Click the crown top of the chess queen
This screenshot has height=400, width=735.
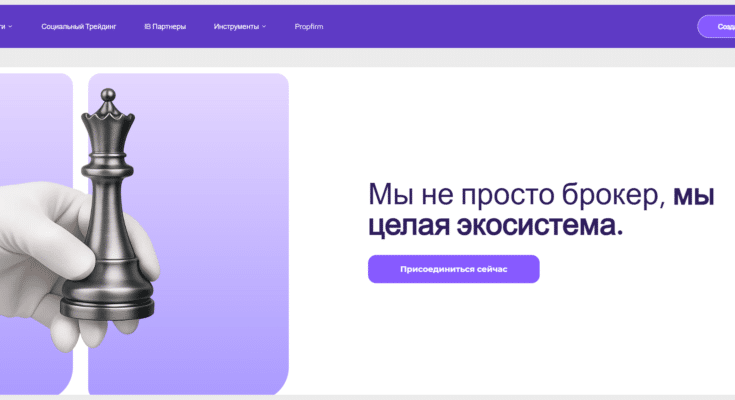tap(109, 103)
